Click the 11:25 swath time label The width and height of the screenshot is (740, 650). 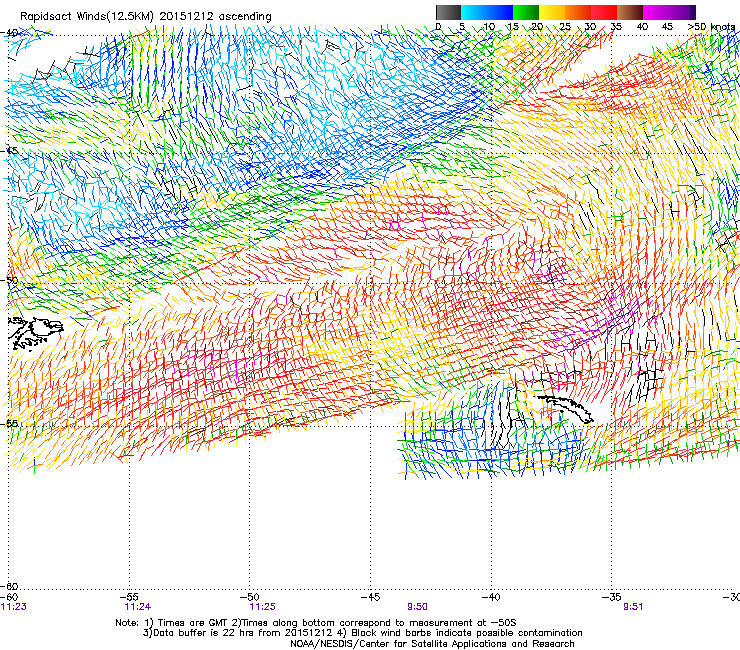click(262, 607)
